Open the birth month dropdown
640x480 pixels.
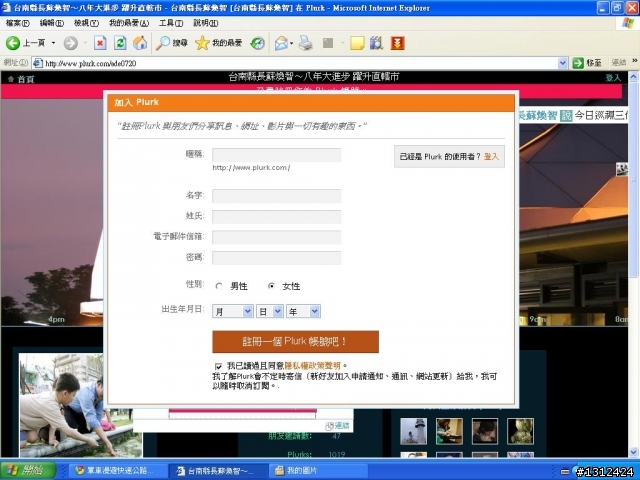click(x=233, y=311)
